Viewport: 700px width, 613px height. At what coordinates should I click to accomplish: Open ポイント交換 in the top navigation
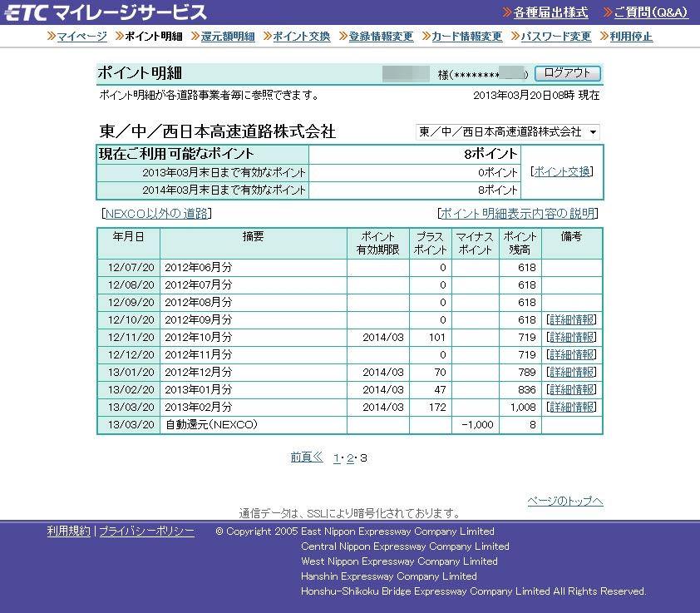pyautogui.click(x=301, y=37)
